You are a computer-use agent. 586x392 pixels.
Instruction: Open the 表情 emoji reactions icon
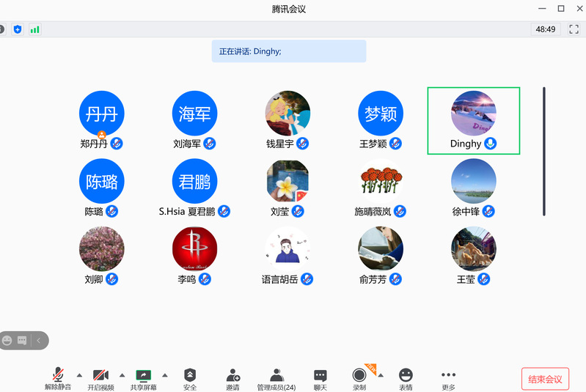pyautogui.click(x=406, y=375)
